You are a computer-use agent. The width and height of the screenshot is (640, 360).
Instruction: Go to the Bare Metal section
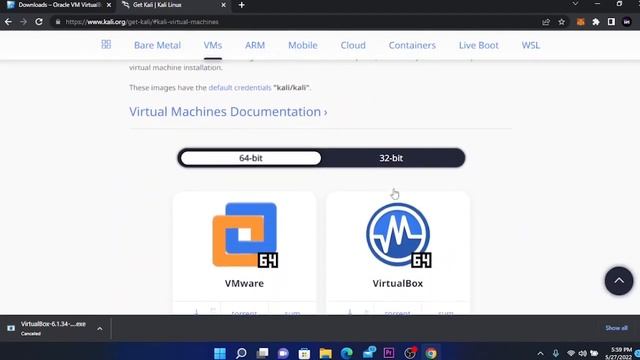point(157,45)
